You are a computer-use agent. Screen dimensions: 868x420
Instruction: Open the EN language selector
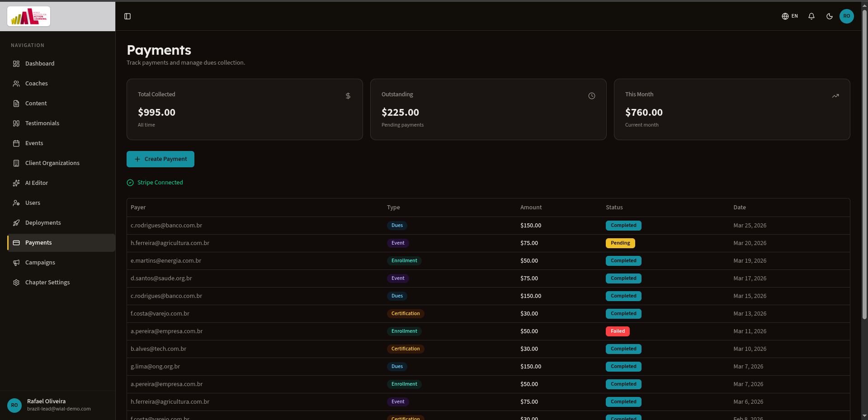(x=790, y=16)
